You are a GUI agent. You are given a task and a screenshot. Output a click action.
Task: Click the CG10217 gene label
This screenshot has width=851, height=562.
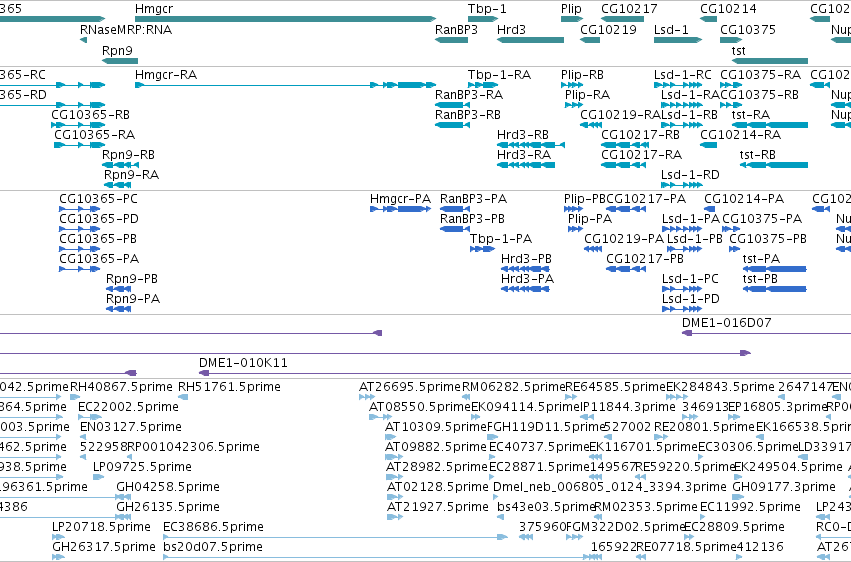tap(629, 9)
